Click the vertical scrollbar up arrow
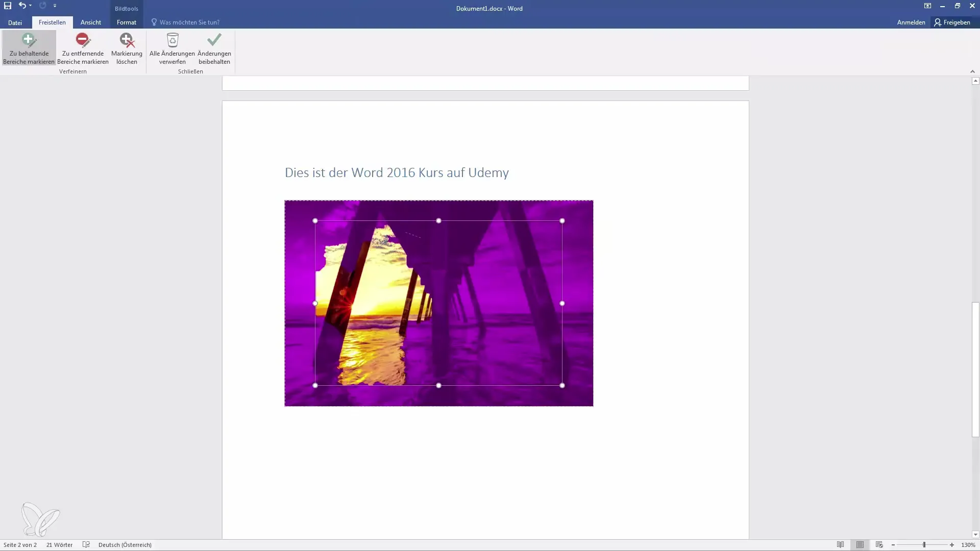The width and height of the screenshot is (980, 551). click(x=975, y=81)
